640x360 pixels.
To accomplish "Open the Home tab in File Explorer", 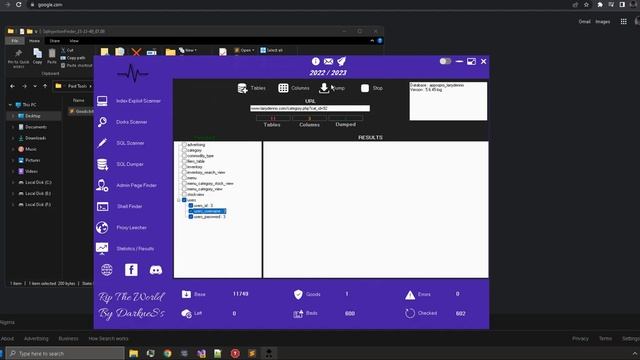I will [34, 41].
